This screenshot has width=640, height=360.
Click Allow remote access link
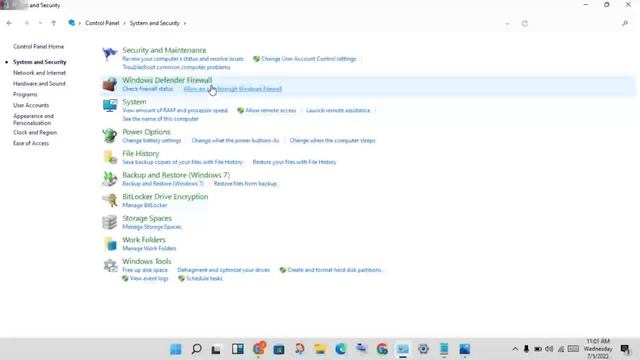tap(271, 111)
